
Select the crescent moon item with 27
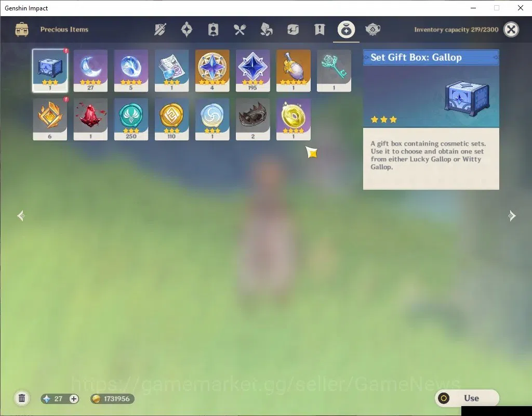pos(90,71)
